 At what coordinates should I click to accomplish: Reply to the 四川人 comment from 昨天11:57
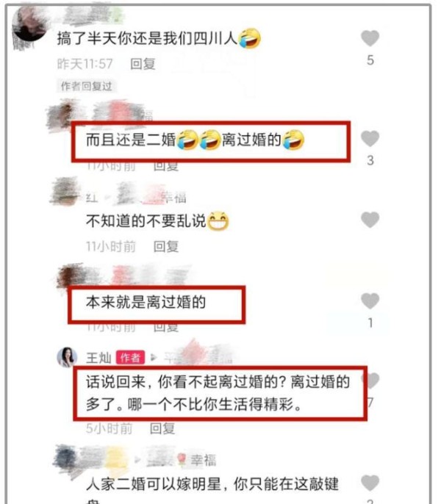pyautogui.click(x=143, y=64)
